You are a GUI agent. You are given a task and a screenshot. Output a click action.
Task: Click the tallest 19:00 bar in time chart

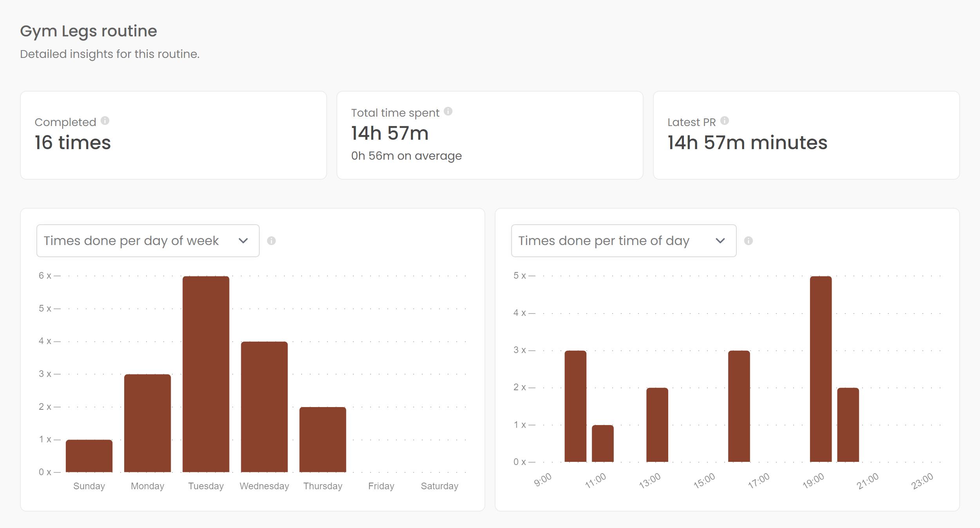[821, 369]
